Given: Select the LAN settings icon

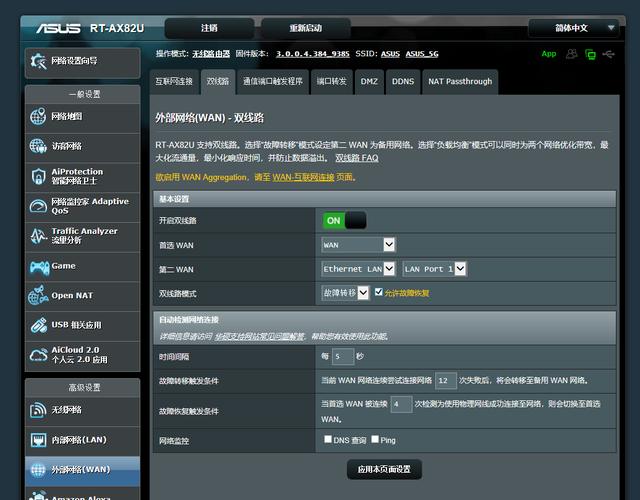Looking at the screenshot, I should [x=38, y=440].
